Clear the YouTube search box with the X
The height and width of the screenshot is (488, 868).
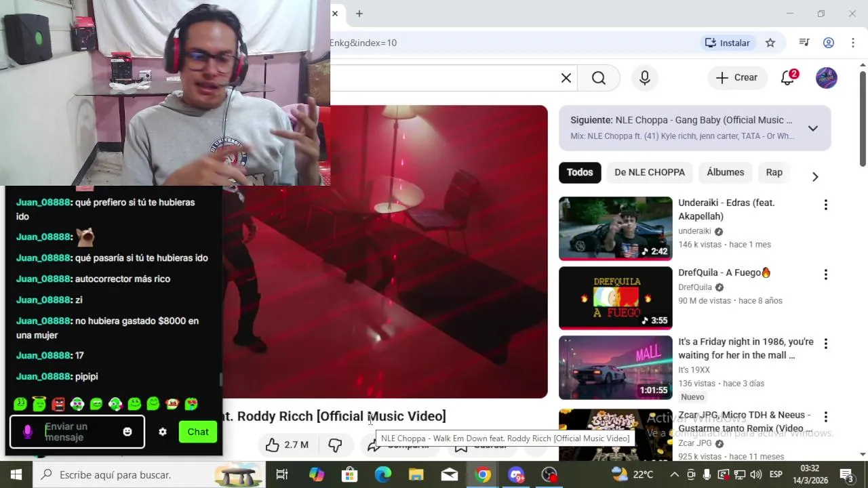tap(566, 78)
